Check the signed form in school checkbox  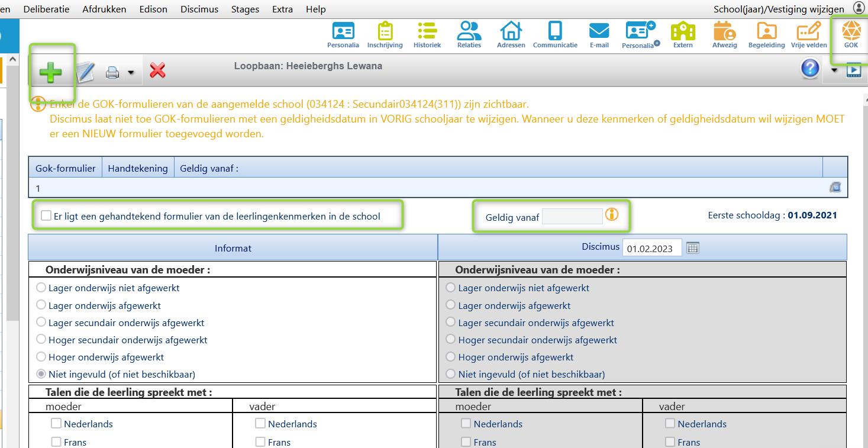[x=46, y=216]
